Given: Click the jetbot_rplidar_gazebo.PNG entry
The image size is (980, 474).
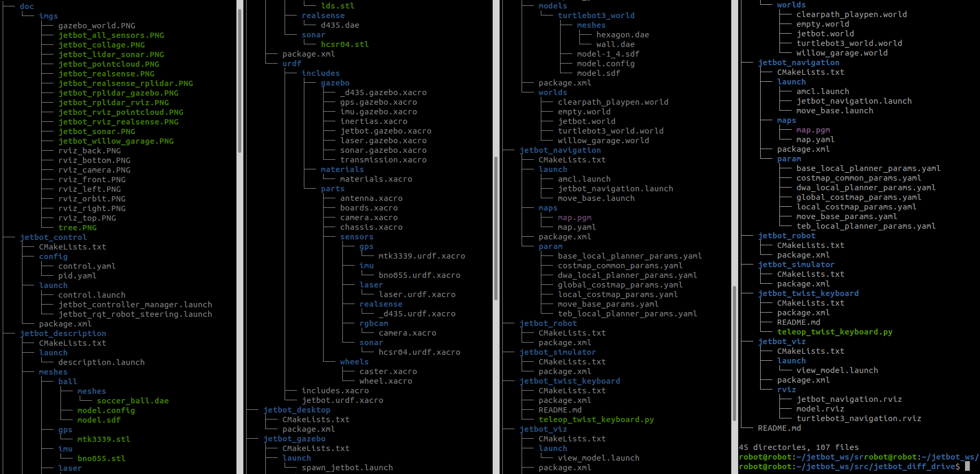Looking at the screenshot, I should click(x=118, y=93).
